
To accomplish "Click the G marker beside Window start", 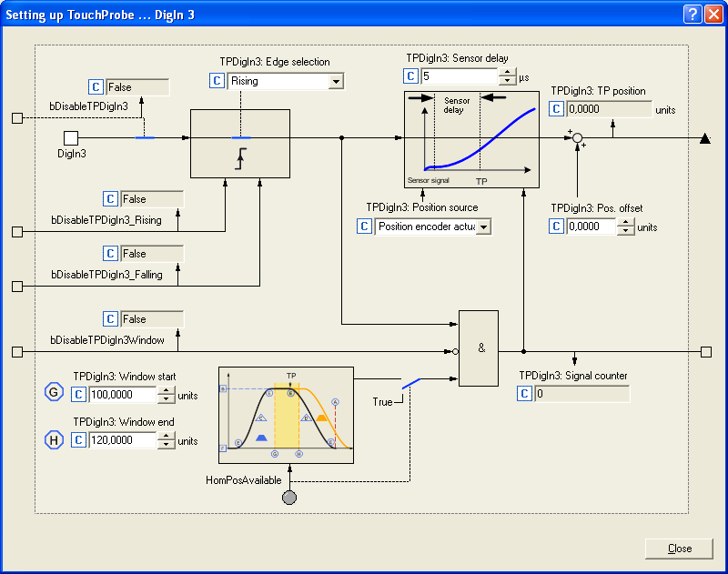I will pos(54,392).
